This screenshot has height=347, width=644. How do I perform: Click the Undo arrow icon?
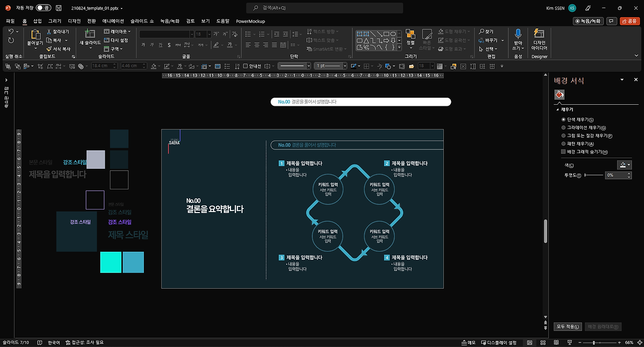tap(11, 32)
